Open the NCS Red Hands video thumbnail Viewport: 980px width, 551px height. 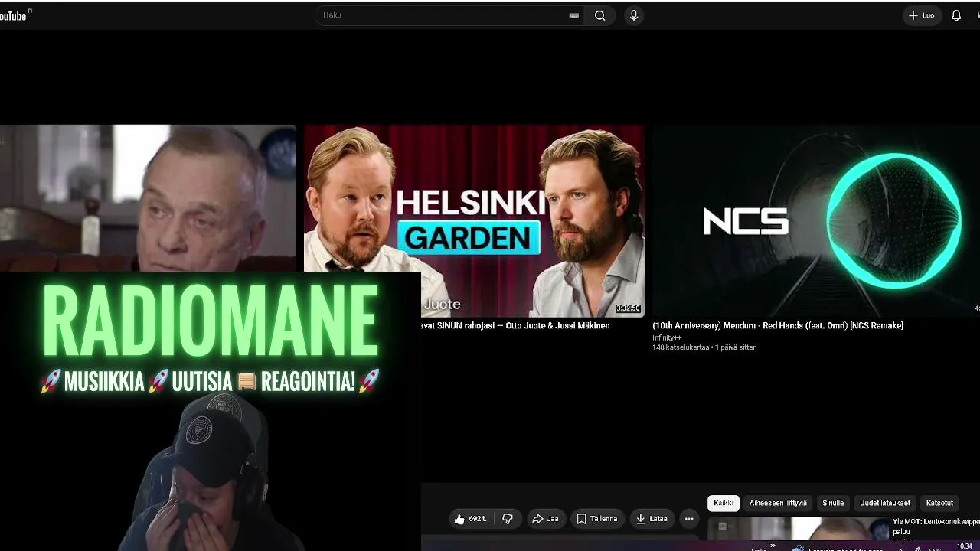coord(816,220)
